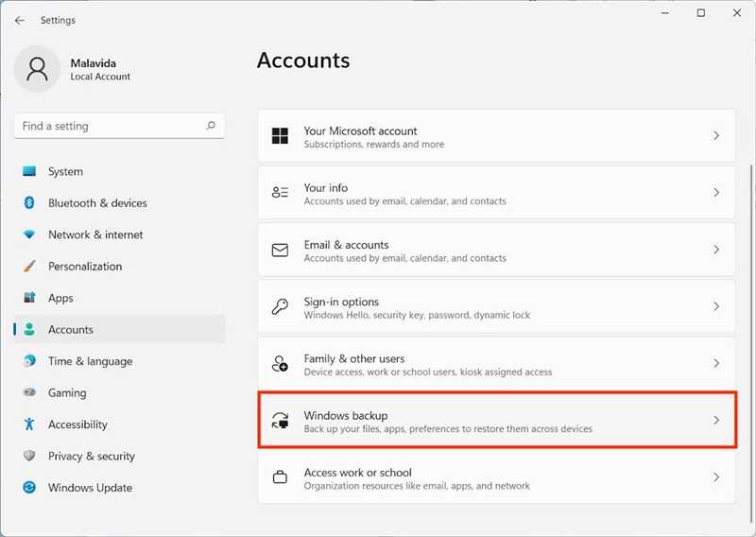756x537 pixels.
Task: Click the Bluetooth icon in sidebar
Action: tap(29, 202)
